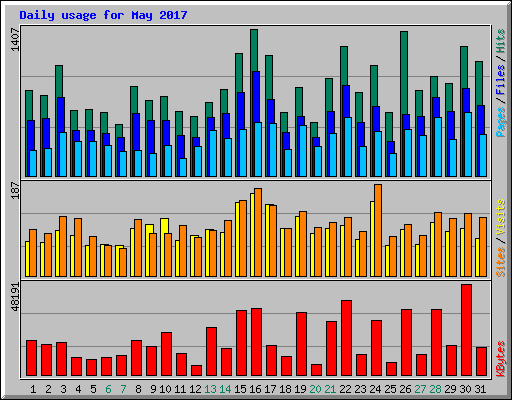Click the Visits legend label

click(500, 218)
